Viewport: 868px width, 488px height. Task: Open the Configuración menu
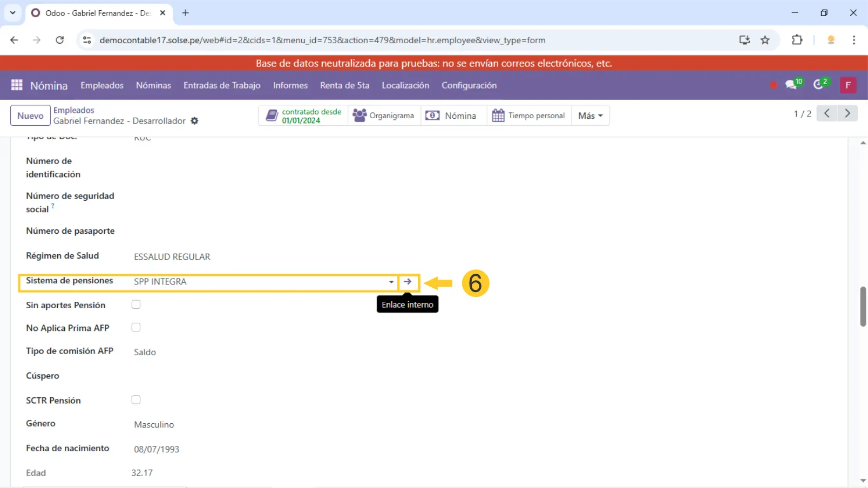[x=469, y=85]
